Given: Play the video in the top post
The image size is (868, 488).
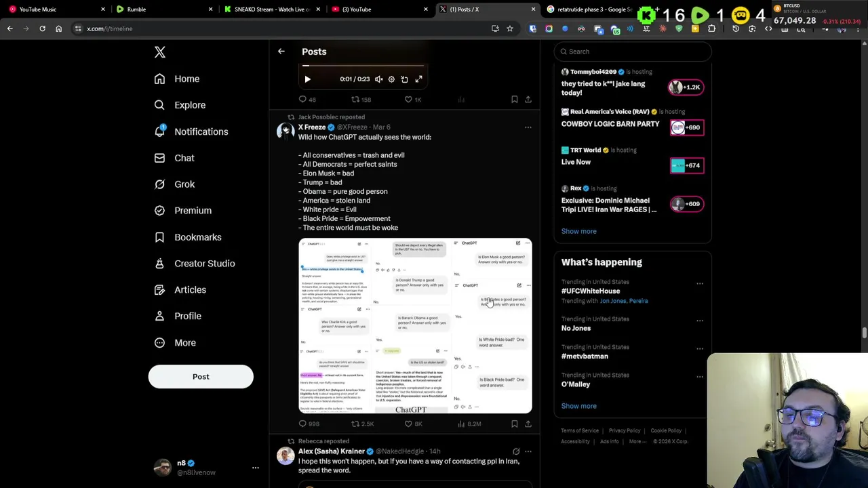Looking at the screenshot, I should [307, 79].
